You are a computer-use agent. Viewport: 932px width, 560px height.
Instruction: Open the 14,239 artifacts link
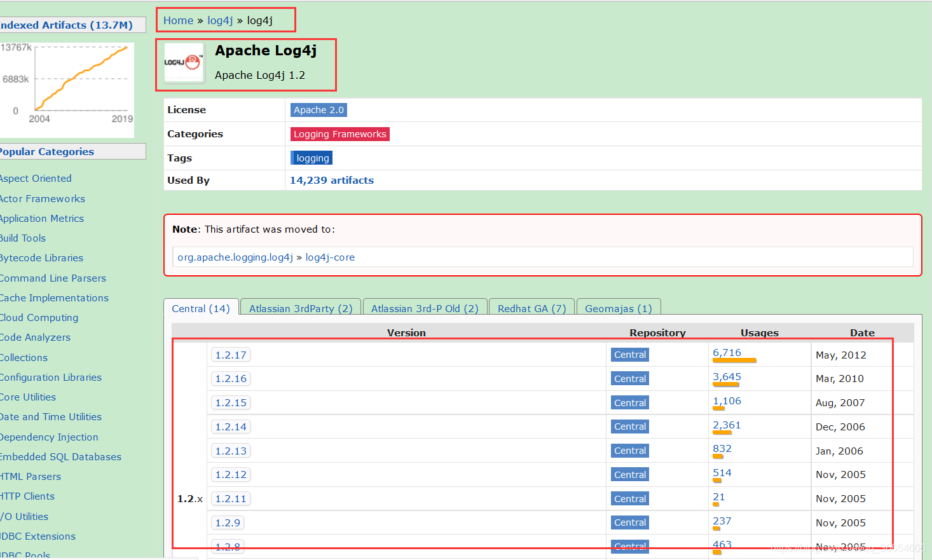coord(332,181)
